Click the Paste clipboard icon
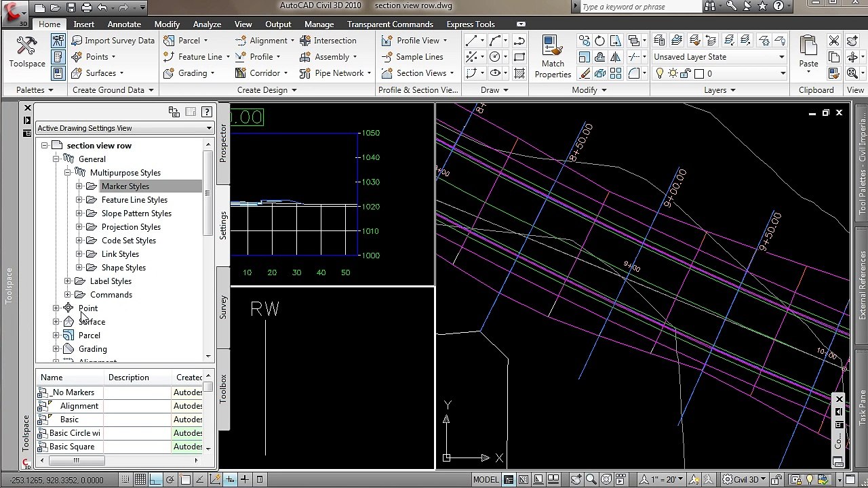 [808, 52]
